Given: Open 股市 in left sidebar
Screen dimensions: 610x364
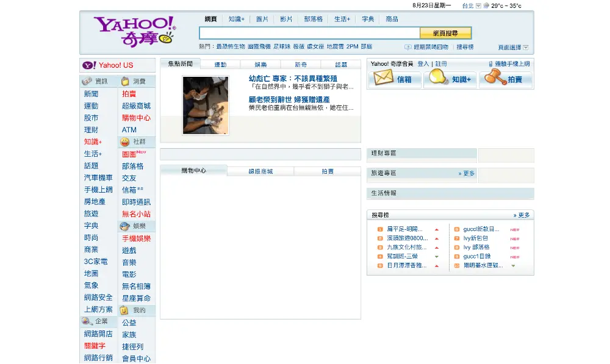Looking at the screenshot, I should pyautogui.click(x=91, y=118).
